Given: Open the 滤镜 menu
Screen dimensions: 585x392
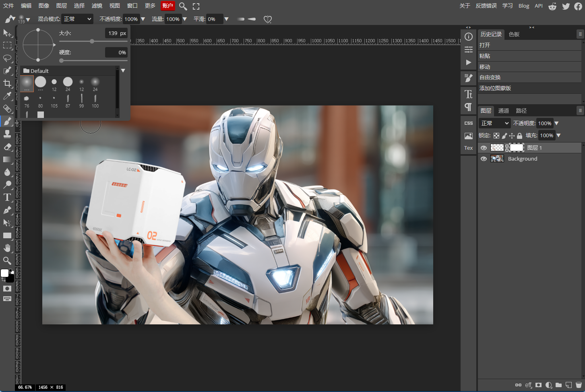Looking at the screenshot, I should tap(97, 6).
